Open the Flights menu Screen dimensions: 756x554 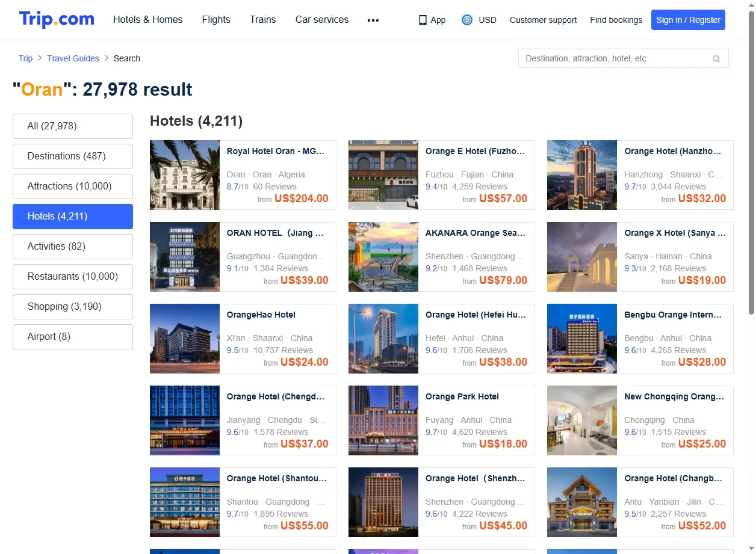tap(216, 19)
